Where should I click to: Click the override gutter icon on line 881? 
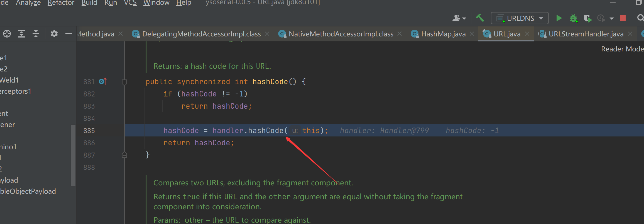pyautogui.click(x=103, y=81)
